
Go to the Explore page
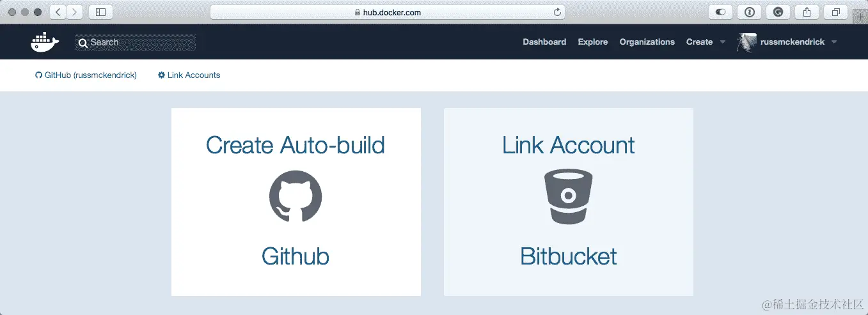coord(593,42)
